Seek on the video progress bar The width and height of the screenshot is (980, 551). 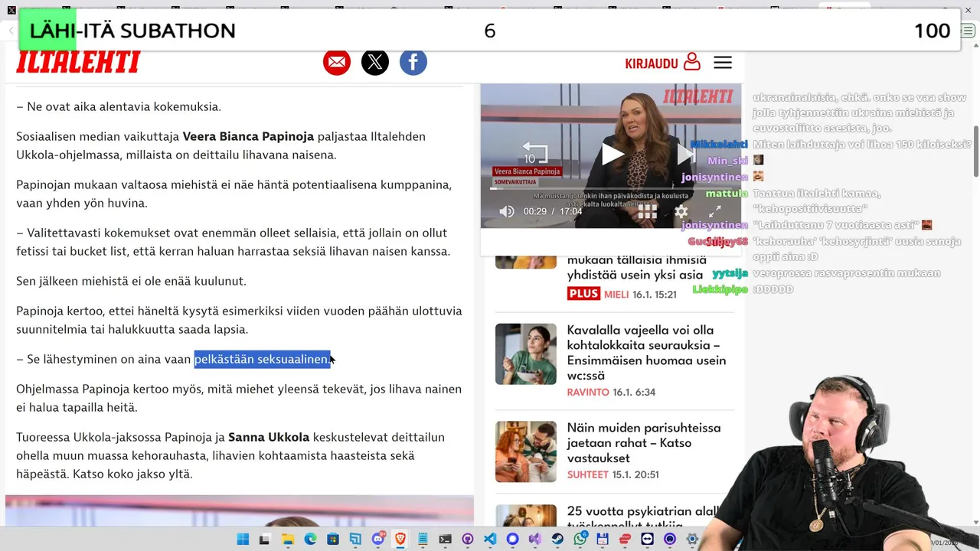tap(610, 188)
